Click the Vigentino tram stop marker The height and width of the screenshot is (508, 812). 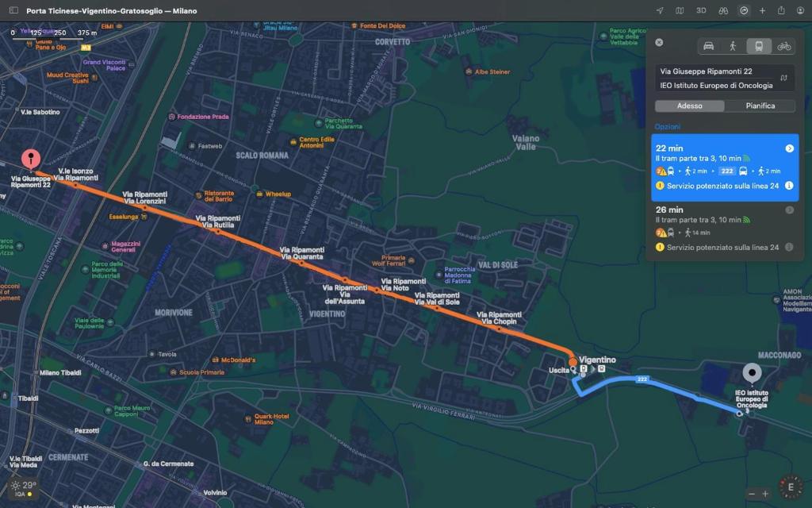[x=573, y=362]
